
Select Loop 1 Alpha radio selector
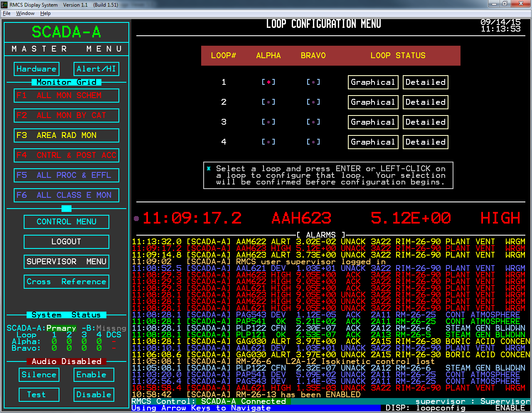268,82
